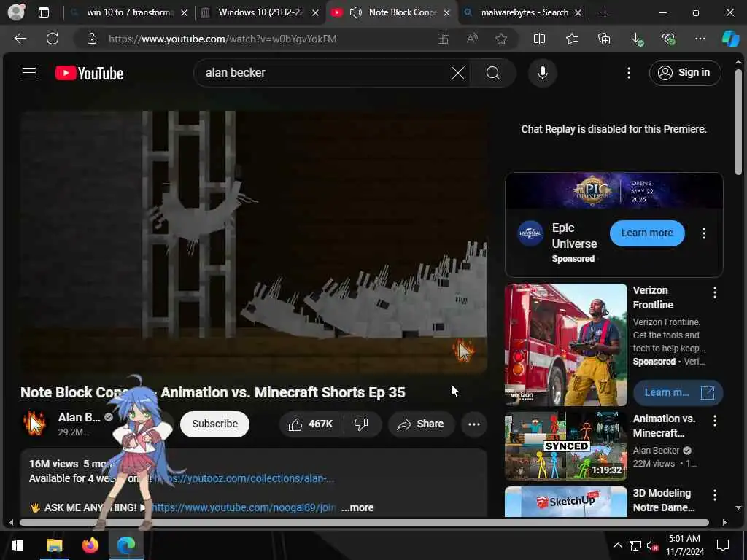
Task: Play the Animation vs. Minecraft SYNCED video
Action: 565,446
